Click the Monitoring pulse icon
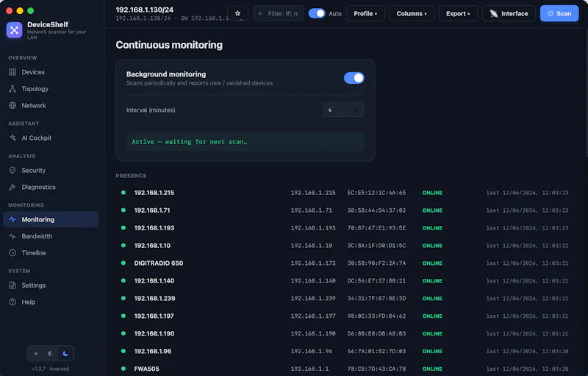The height and width of the screenshot is (376, 588). click(x=12, y=219)
